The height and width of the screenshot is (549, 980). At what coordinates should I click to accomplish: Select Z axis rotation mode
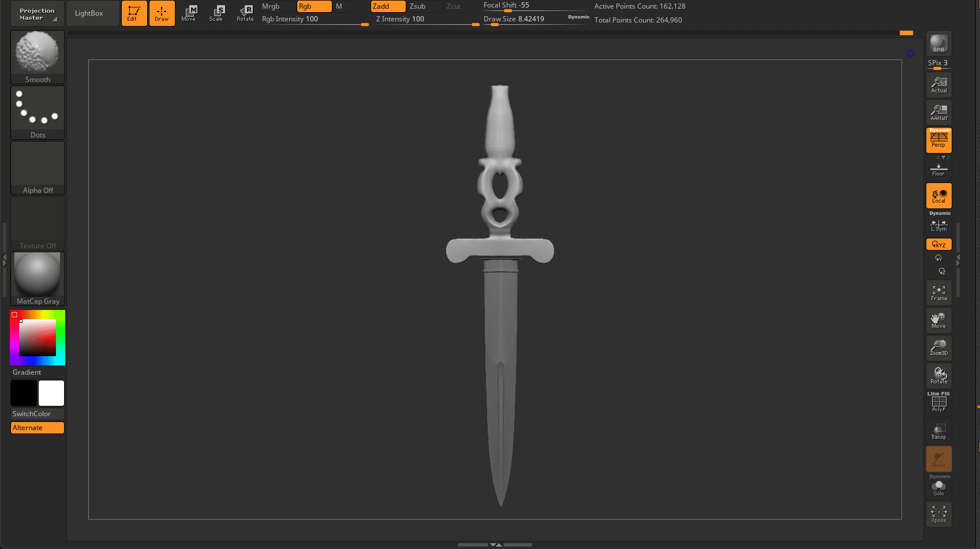(941, 271)
